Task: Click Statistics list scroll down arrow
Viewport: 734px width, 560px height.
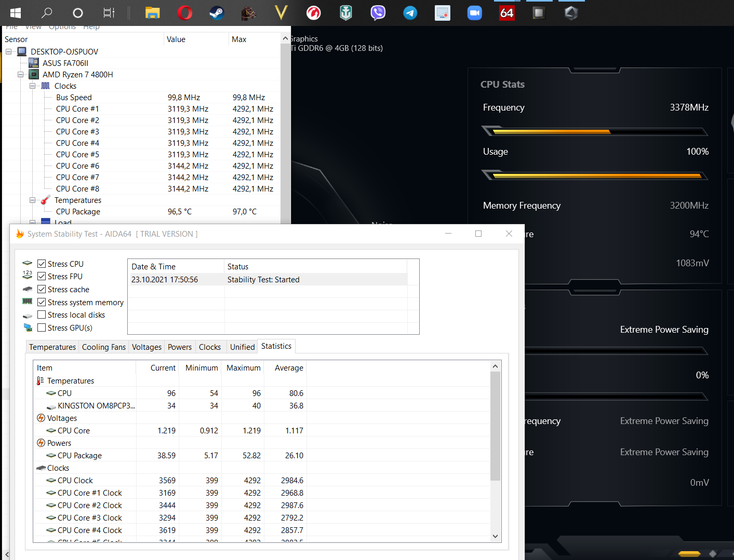Action: pyautogui.click(x=495, y=536)
